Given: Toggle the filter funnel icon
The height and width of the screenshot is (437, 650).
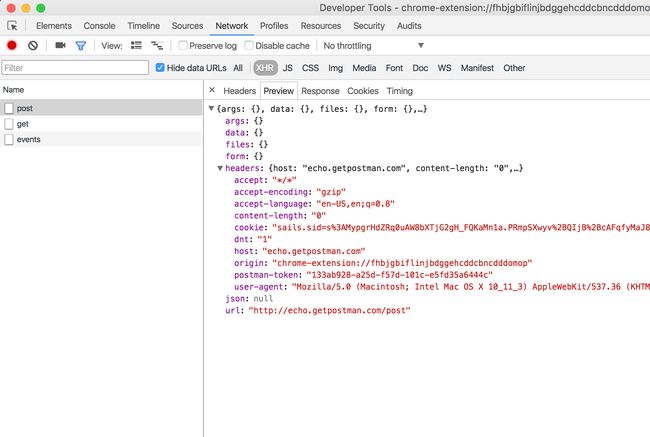Looking at the screenshot, I should click(81, 46).
